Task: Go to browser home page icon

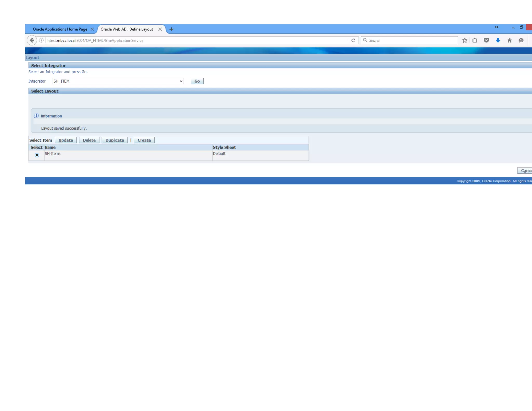Action: pos(509,40)
